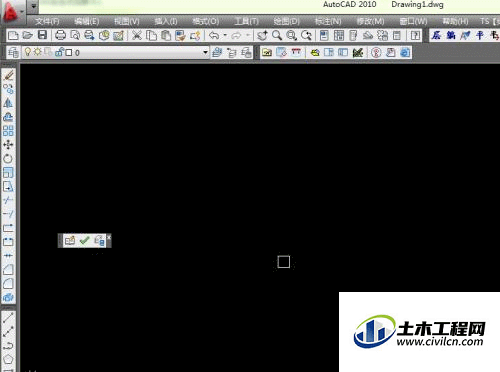Viewport: 500px width, 372px height.
Task: Open the 插入(I) menu
Action: [166, 21]
